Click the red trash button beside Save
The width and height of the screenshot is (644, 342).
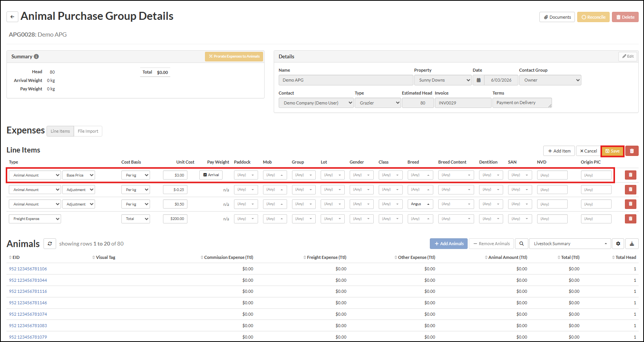tap(632, 151)
